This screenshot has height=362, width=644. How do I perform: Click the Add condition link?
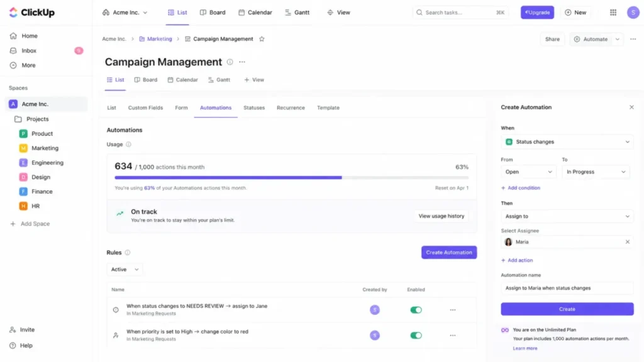pos(520,188)
